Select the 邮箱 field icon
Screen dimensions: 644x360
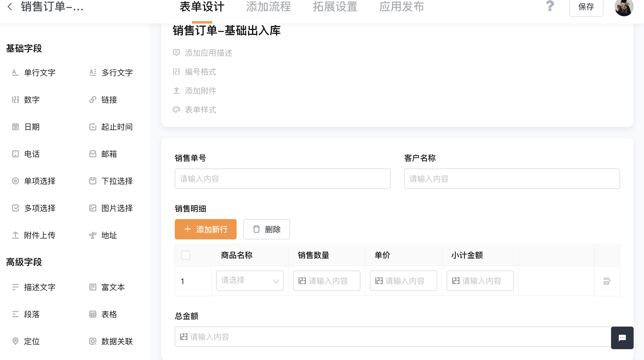[93, 154]
